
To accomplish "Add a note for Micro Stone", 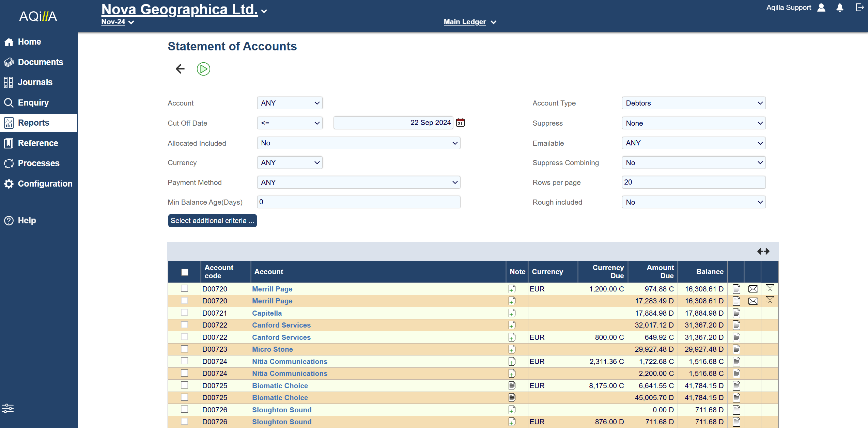I will (512, 349).
